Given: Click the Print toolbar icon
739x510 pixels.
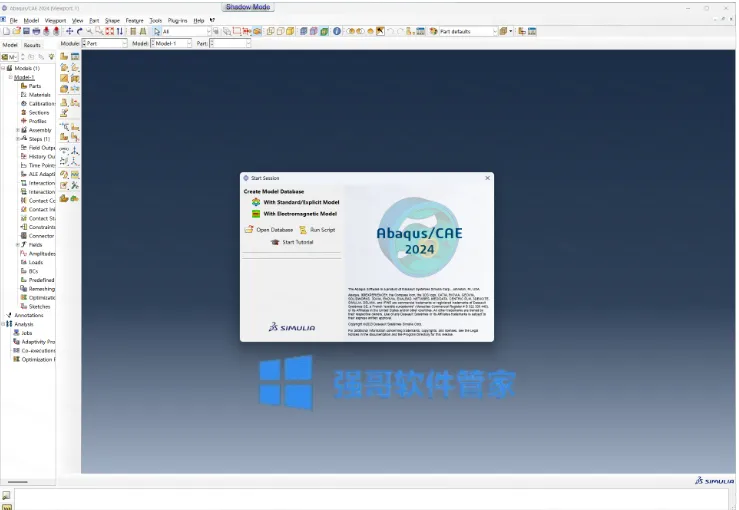Looking at the screenshot, I should pyautogui.click(x=36, y=31).
